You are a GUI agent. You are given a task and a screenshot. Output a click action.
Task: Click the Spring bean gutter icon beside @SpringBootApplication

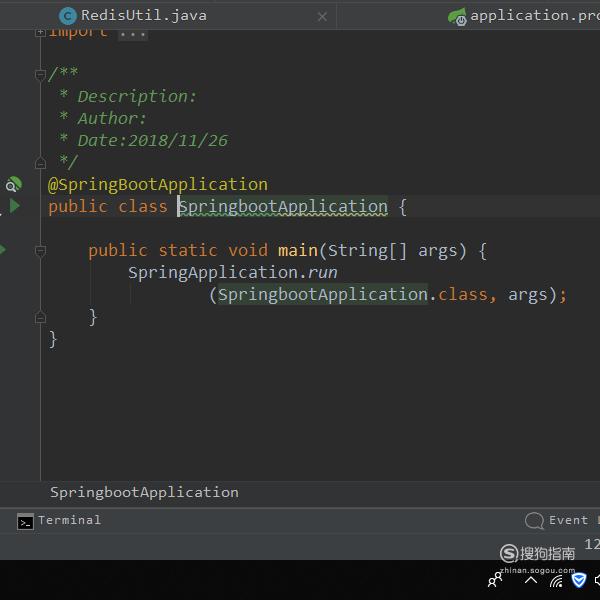click(14, 184)
